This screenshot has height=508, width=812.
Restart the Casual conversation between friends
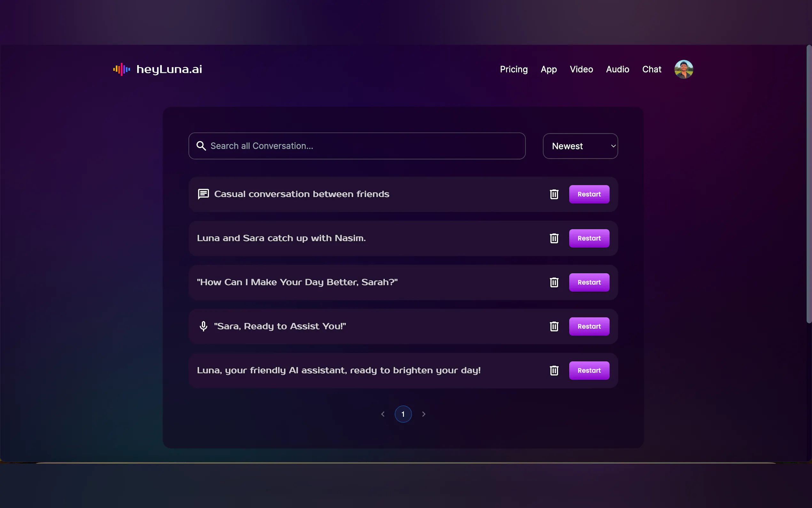coord(589,194)
